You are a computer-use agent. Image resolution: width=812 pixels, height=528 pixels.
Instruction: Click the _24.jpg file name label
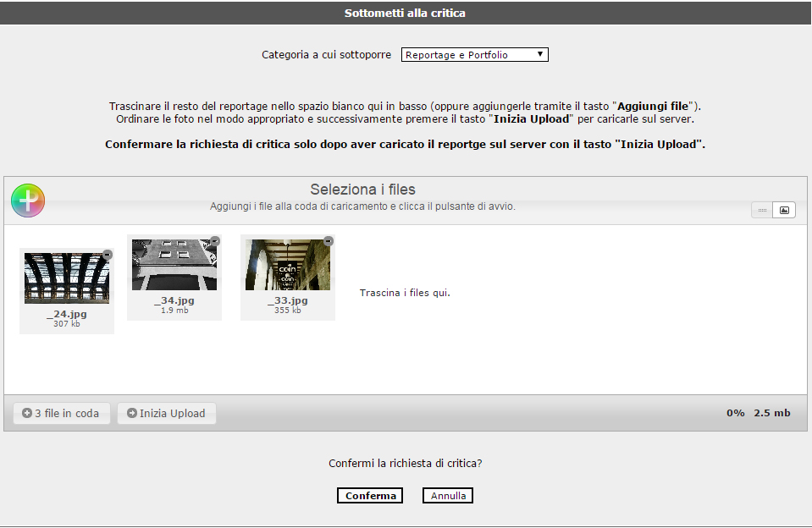coord(67,314)
